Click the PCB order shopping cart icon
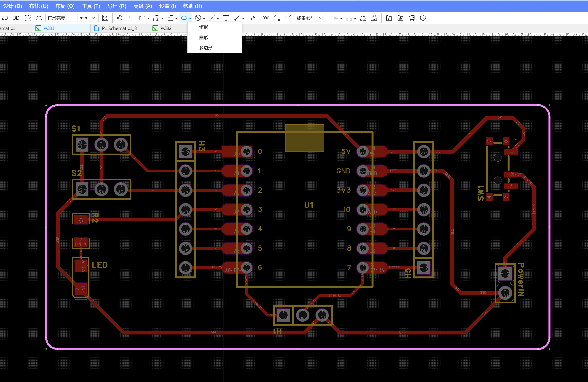Viewport: 588px width, 382px height. click(x=412, y=18)
